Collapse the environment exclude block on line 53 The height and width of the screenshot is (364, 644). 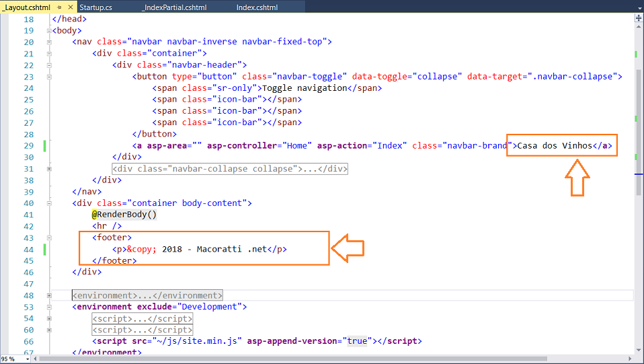pyautogui.click(x=49, y=307)
